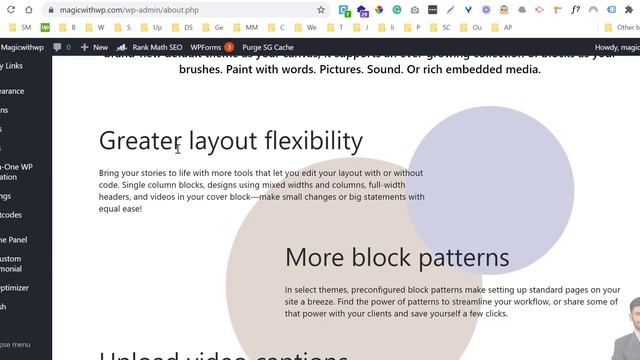Screen dimensions: 640x360
Task: Open the purple extension with 29 badge
Action: click(x=362, y=11)
